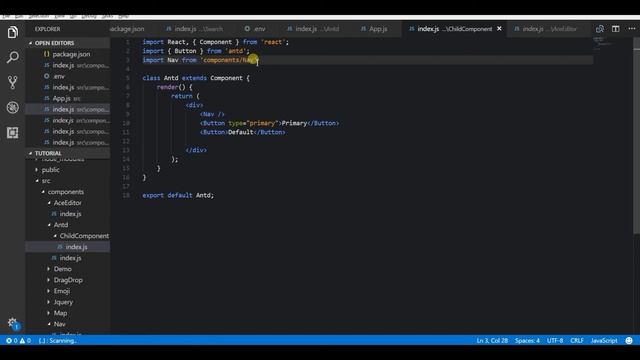Screen dimensions: 640x360
Task: Click the braces icon beside package.json in Open Editors
Action: 47,54
